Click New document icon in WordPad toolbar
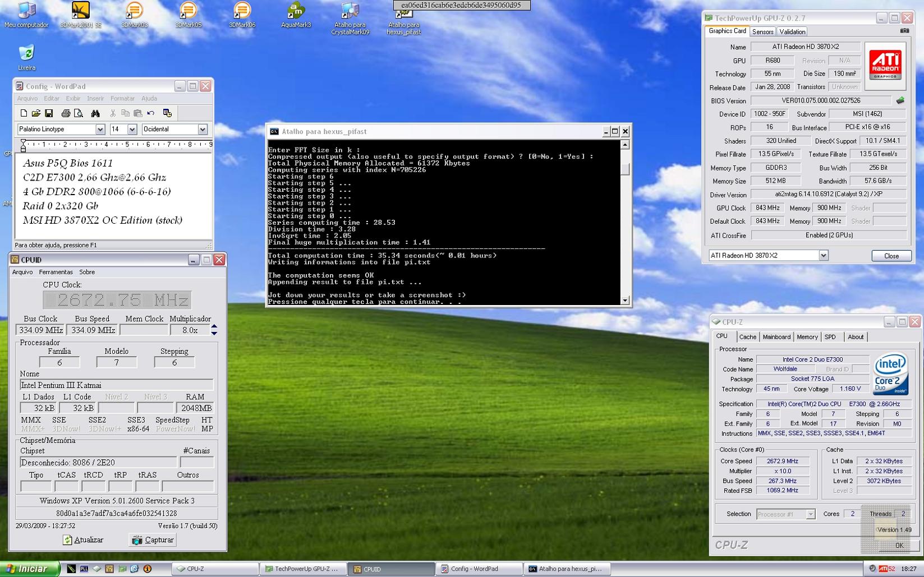This screenshot has height=577, width=924. click(24, 113)
